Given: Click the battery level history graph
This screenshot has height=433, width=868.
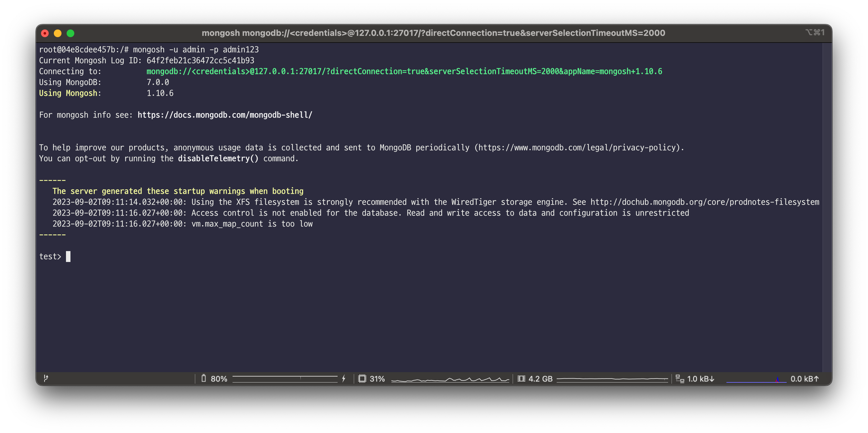Looking at the screenshot, I should click(285, 379).
